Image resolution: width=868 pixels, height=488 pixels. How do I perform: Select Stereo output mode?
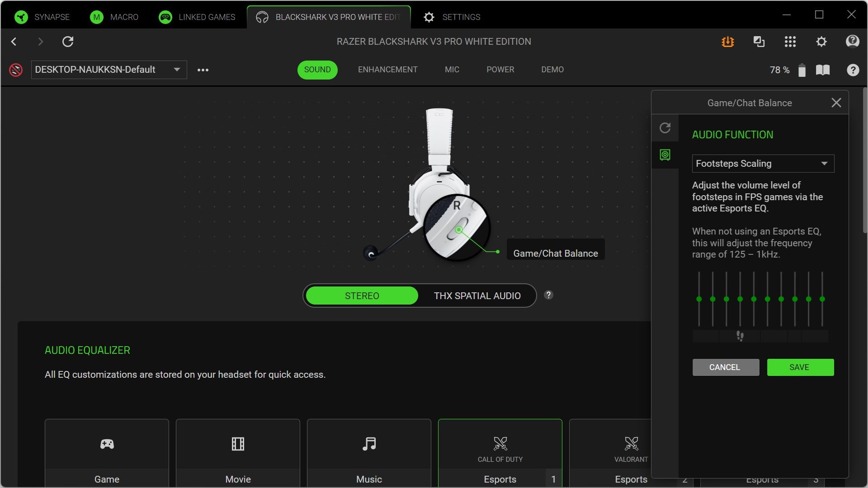point(362,296)
